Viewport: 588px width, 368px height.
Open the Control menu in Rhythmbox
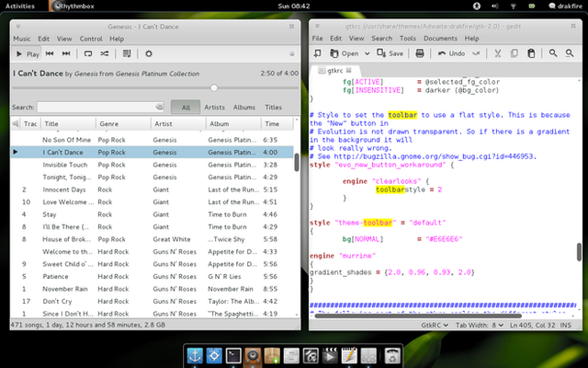pos(91,39)
